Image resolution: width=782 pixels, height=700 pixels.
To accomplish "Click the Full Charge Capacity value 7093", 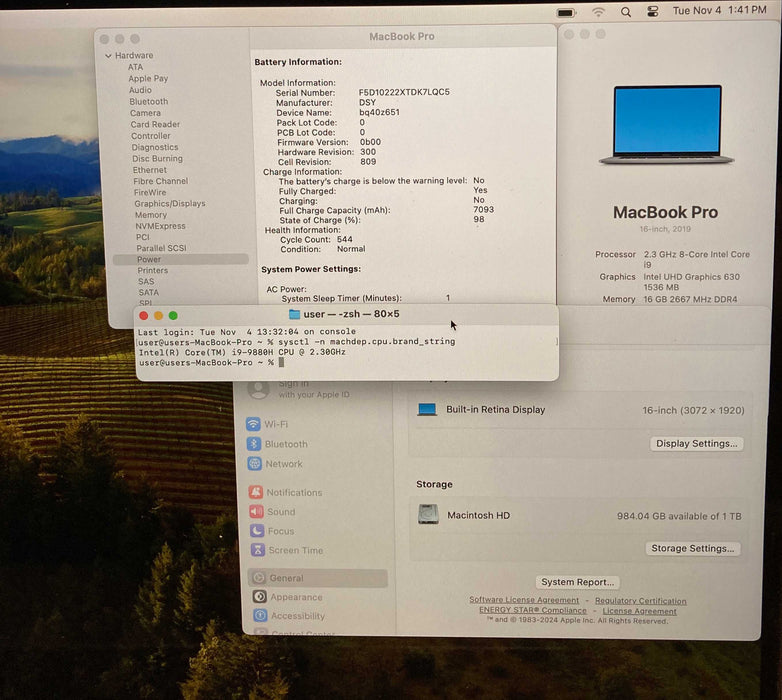I will pyautogui.click(x=483, y=209).
